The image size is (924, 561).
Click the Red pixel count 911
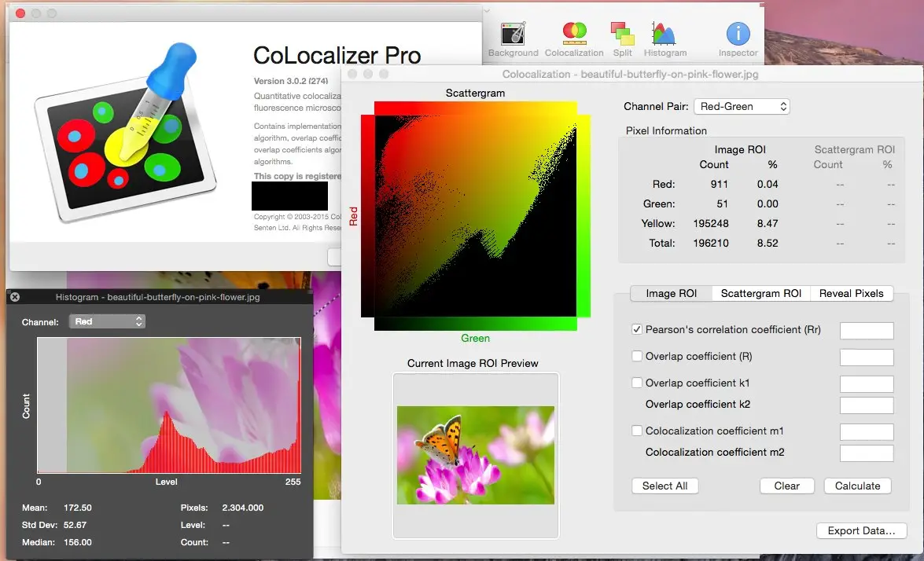point(719,185)
